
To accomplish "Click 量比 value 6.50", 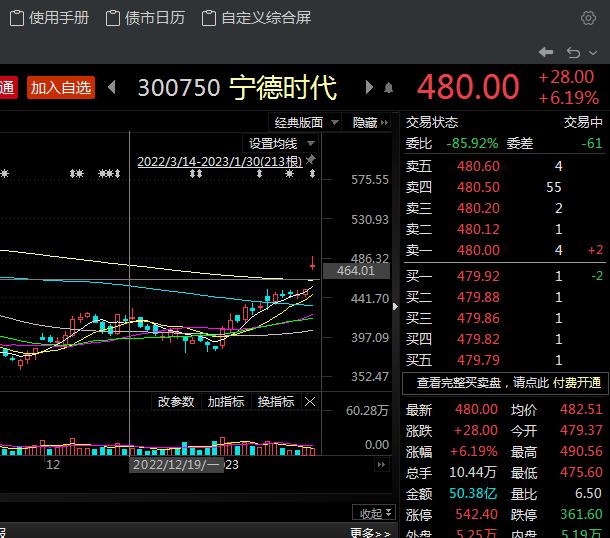I will [x=588, y=493].
